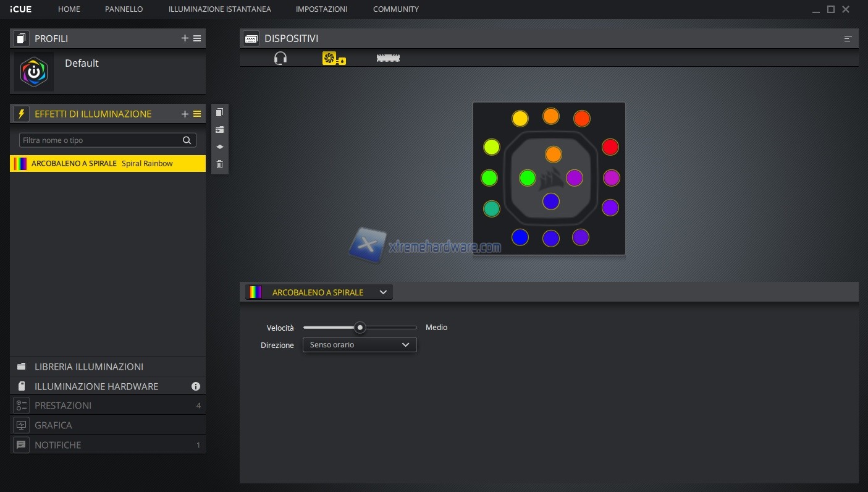This screenshot has height=492, width=868.
Task: Open the Impostazioni menu
Action: pos(321,9)
